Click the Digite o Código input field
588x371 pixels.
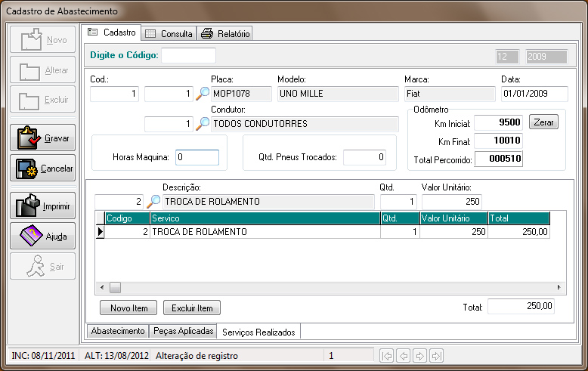pos(188,55)
